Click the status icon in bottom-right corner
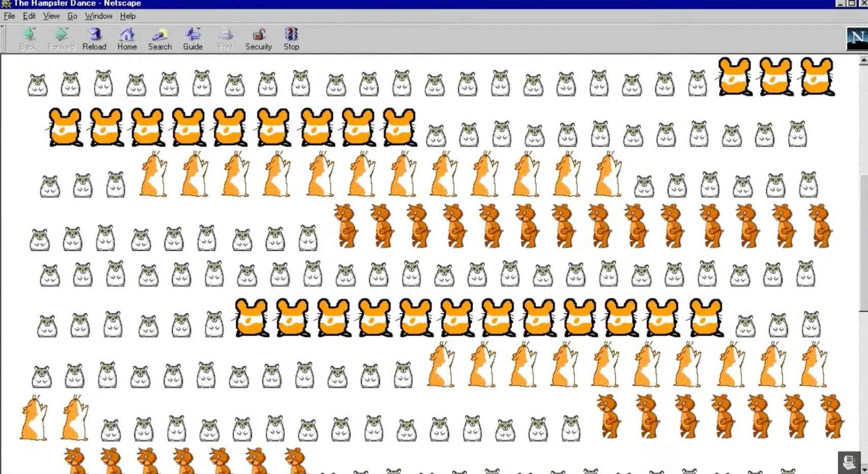This screenshot has width=868, height=474. [x=849, y=462]
